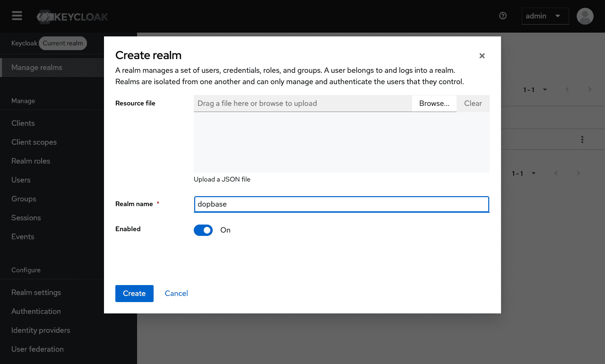This screenshot has width=605, height=364.
Task: Click the user avatar icon
Action: click(x=585, y=16)
